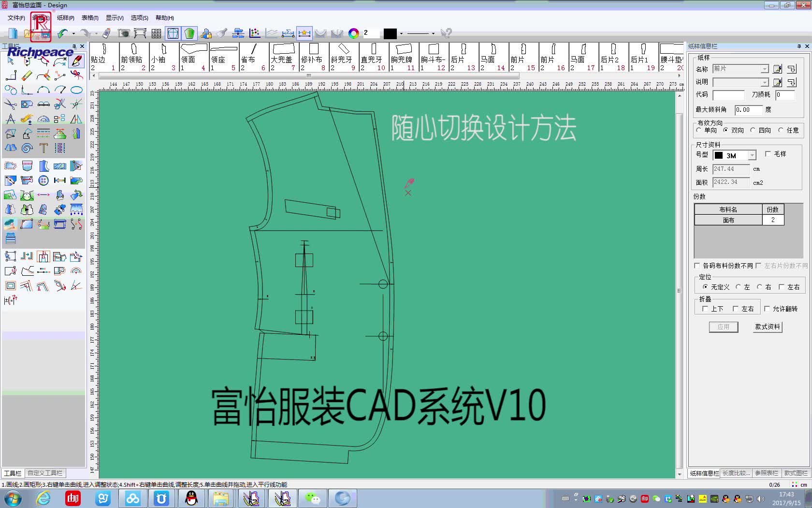Toggle 上下 fold checkbox
Image resolution: width=812 pixels, height=508 pixels.
pos(705,309)
